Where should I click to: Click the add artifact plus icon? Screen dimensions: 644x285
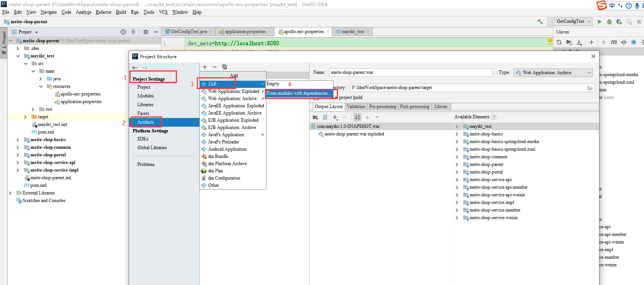(205, 67)
